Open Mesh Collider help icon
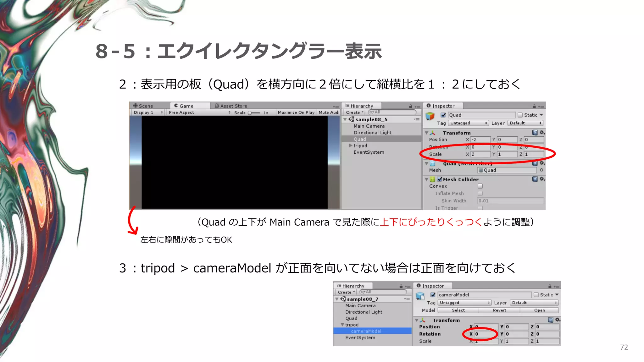644x362 pixels. (535, 179)
